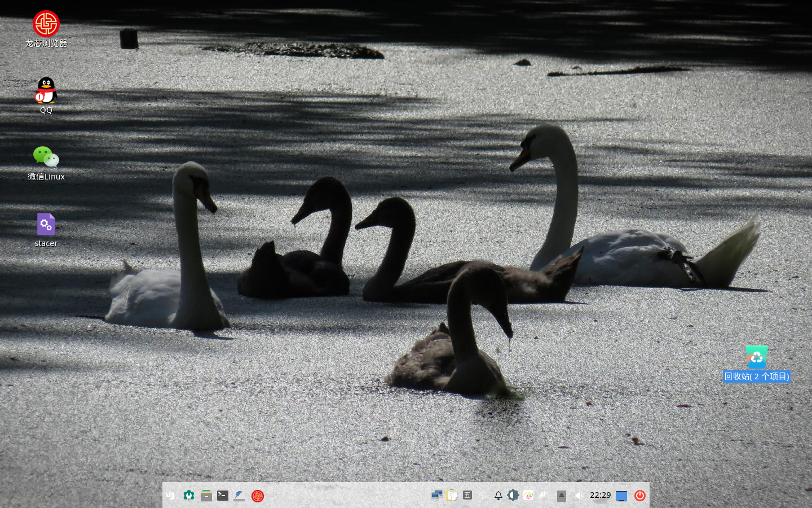The height and width of the screenshot is (508, 812).
Task: Click the colorful swirl tray icon
Action: tap(528, 495)
